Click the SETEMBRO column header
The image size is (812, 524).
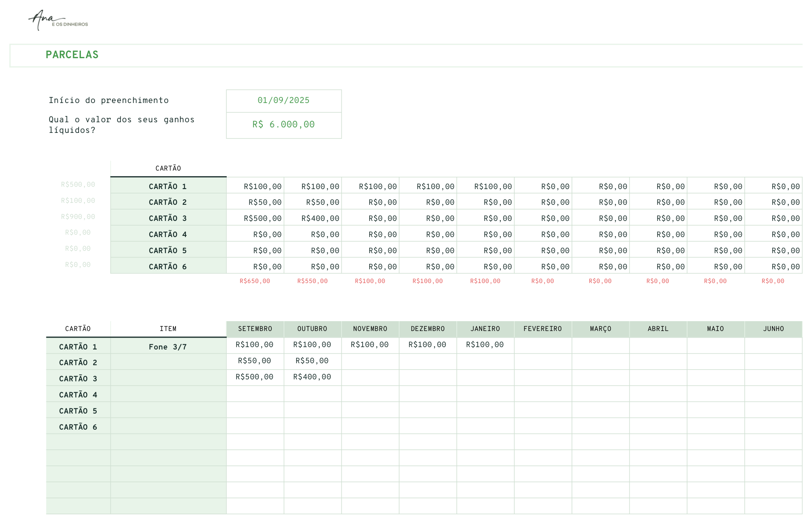255,329
